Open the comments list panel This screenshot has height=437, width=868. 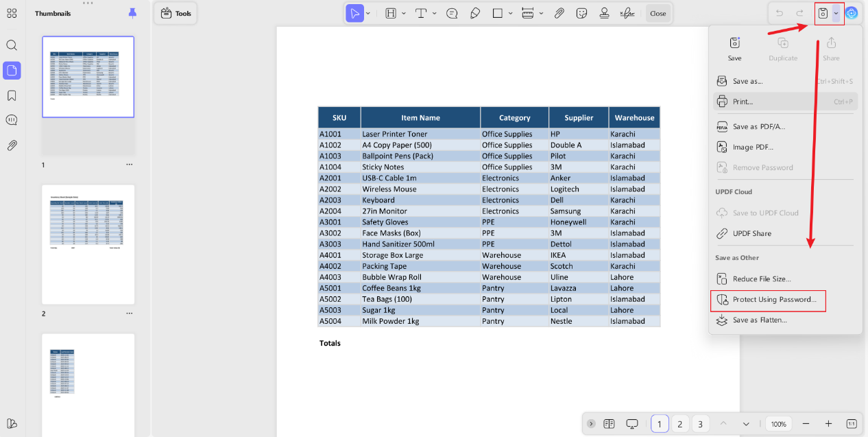click(x=12, y=120)
